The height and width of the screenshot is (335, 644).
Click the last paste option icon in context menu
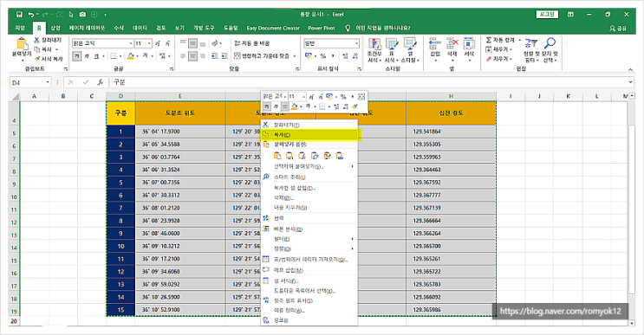click(339, 156)
